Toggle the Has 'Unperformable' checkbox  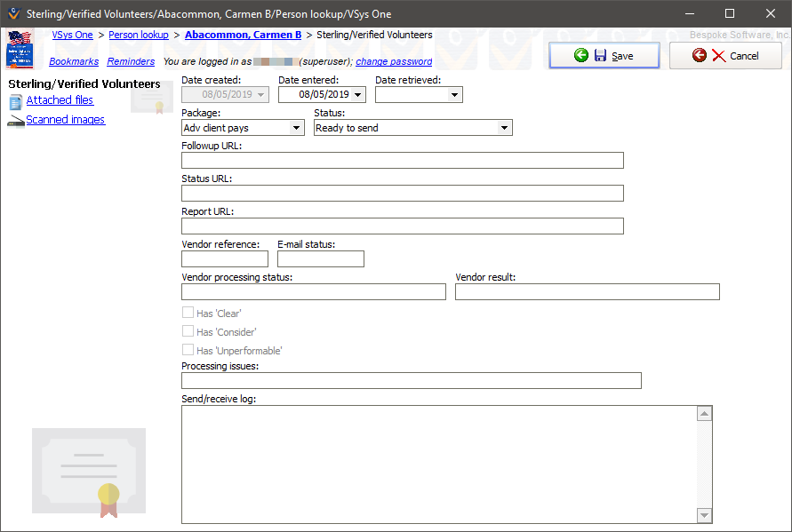(188, 350)
